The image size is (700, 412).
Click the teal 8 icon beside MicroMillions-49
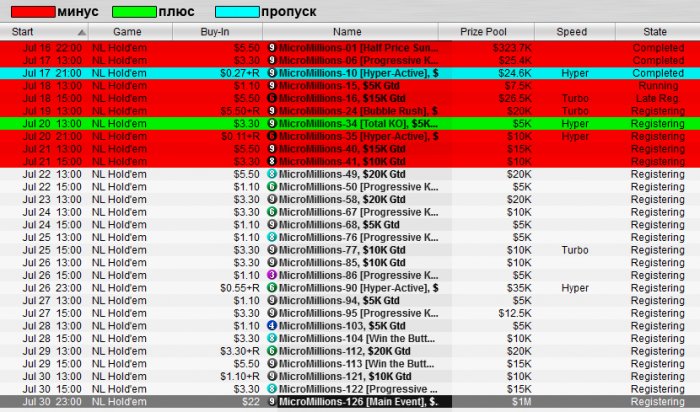click(272, 174)
